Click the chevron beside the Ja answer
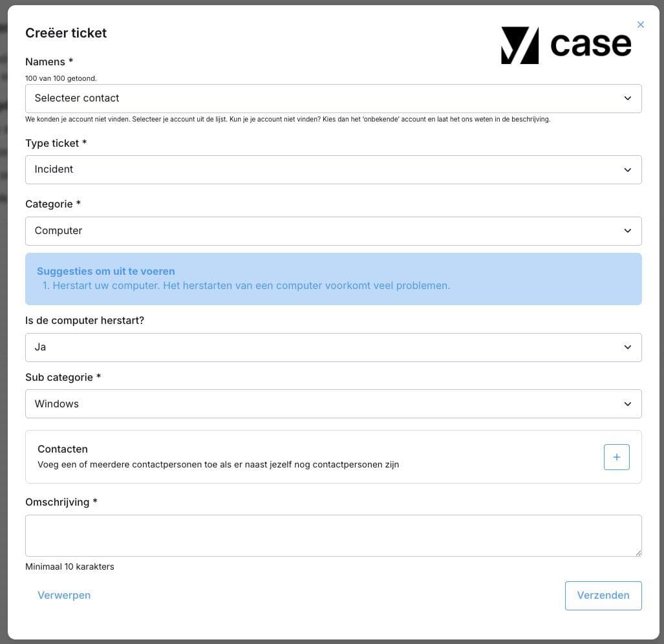 [x=627, y=347]
